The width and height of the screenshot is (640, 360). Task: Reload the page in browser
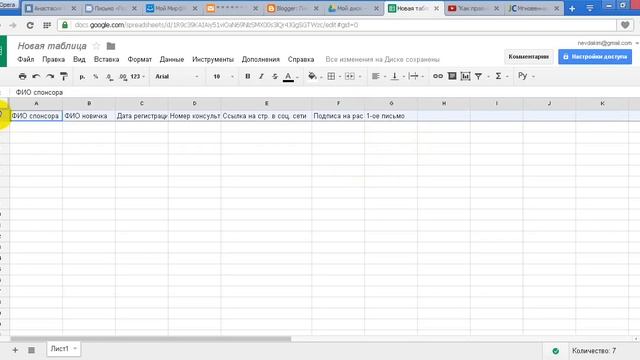coord(30,25)
